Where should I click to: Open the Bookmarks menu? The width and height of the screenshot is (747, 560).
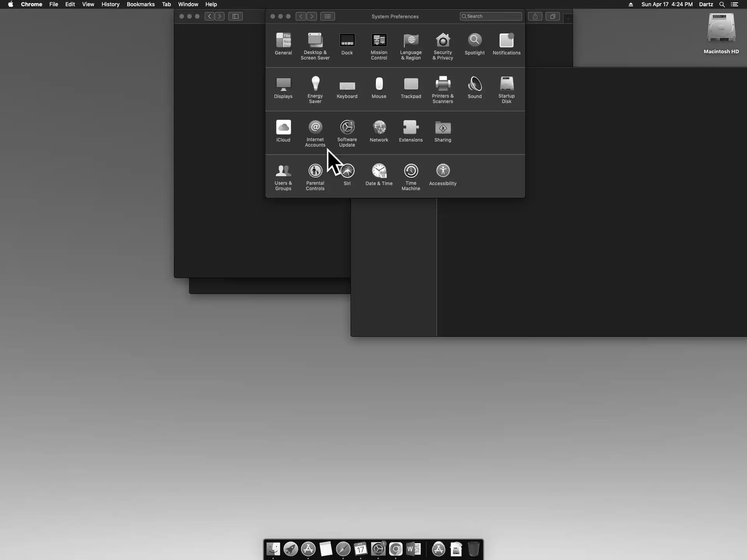pos(140,4)
